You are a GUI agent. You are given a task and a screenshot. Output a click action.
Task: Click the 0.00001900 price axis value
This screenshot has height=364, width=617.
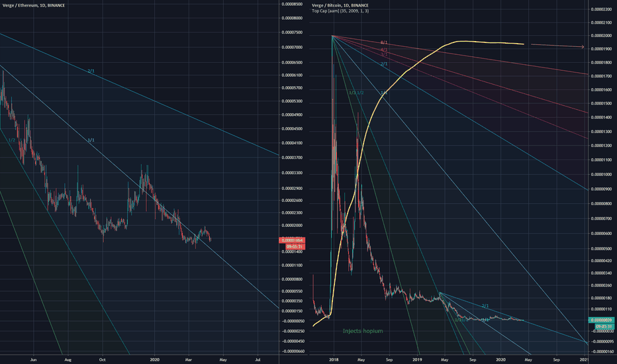point(602,49)
